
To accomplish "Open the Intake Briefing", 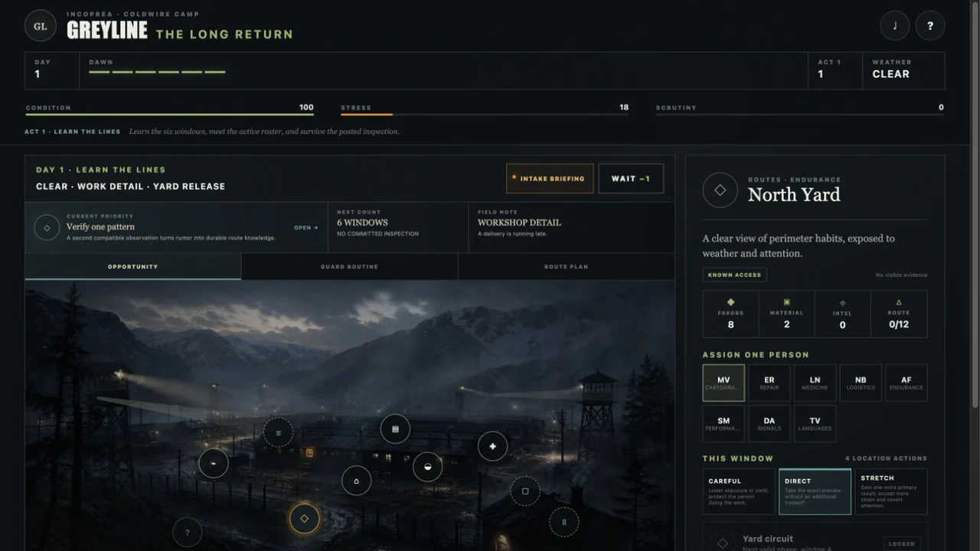I will click(550, 179).
